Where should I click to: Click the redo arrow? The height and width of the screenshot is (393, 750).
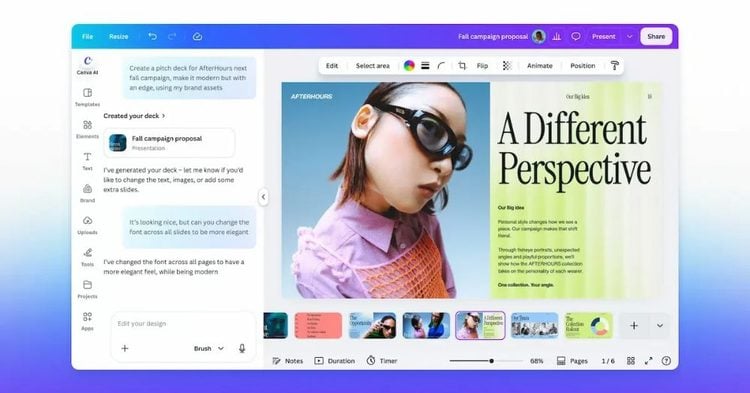pyautogui.click(x=172, y=36)
